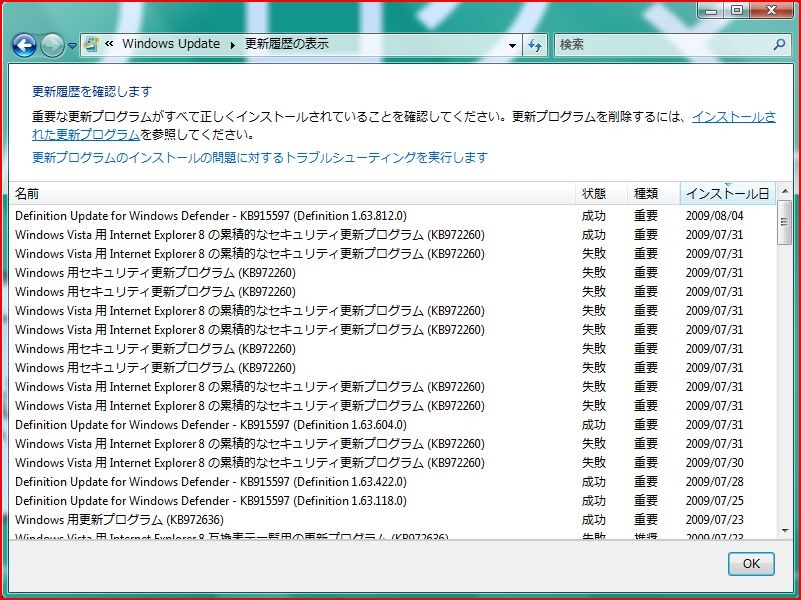
Task: Select the IE8 KB972260 row dated 2009/07/30
Action: (392, 463)
